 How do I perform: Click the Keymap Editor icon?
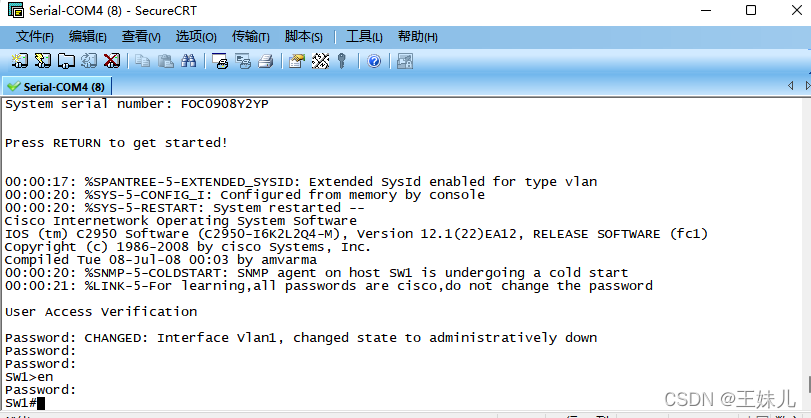click(320, 61)
